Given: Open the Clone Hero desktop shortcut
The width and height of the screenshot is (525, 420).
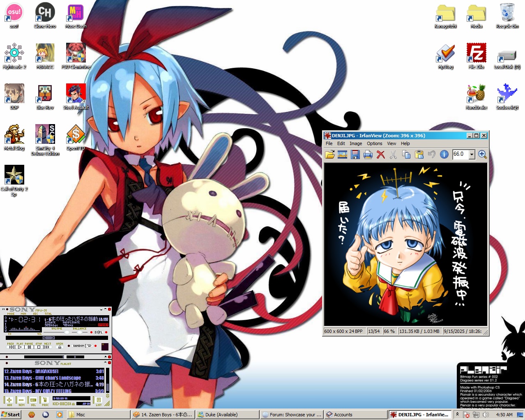Looking at the screenshot, I should 45,15.
